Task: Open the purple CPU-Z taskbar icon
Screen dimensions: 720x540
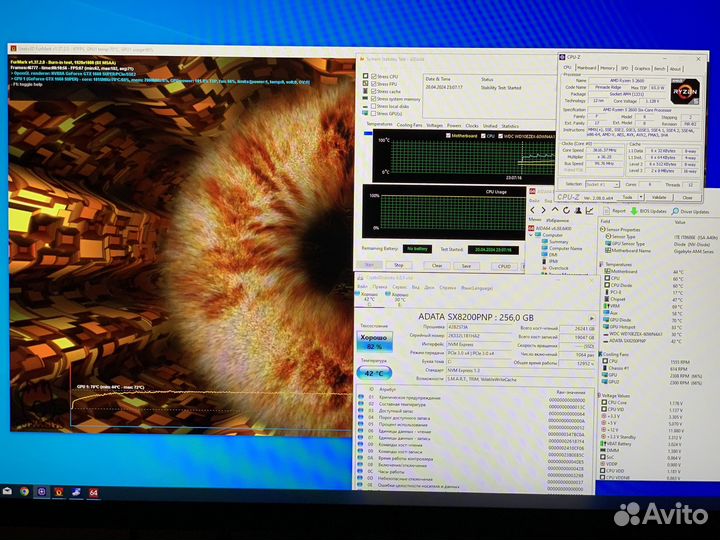Action: [x=41, y=492]
